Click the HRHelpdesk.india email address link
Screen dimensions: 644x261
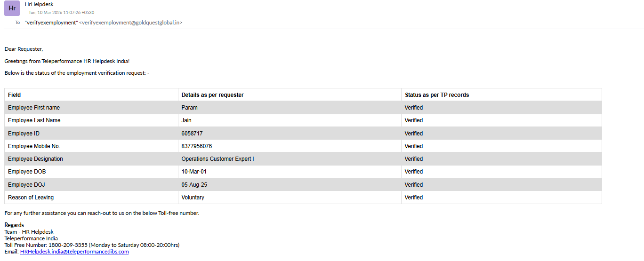tap(74, 252)
